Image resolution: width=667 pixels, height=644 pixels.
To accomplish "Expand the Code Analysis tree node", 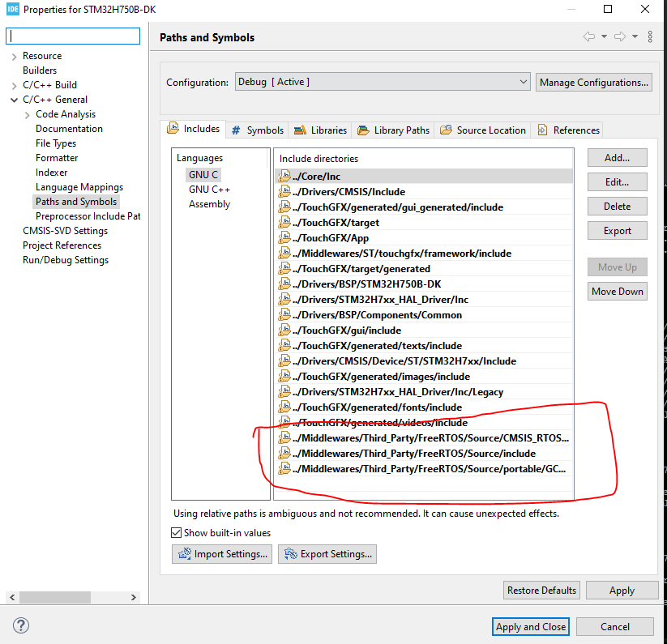I will point(28,115).
